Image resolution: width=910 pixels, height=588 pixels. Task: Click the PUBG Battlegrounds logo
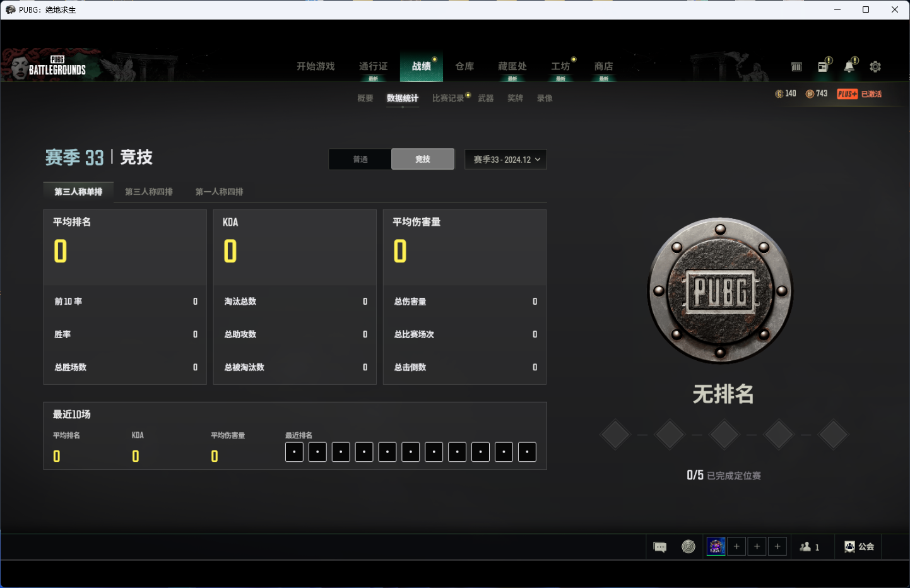(x=57, y=66)
